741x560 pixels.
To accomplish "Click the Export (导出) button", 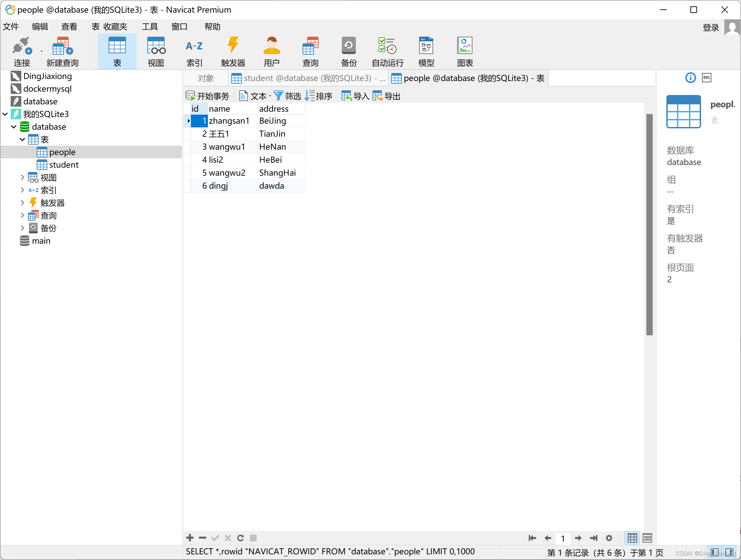I will pos(386,96).
